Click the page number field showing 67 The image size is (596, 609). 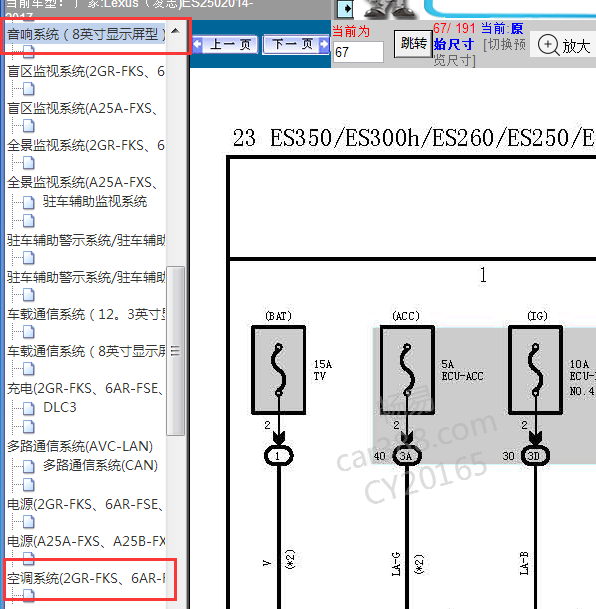358,52
